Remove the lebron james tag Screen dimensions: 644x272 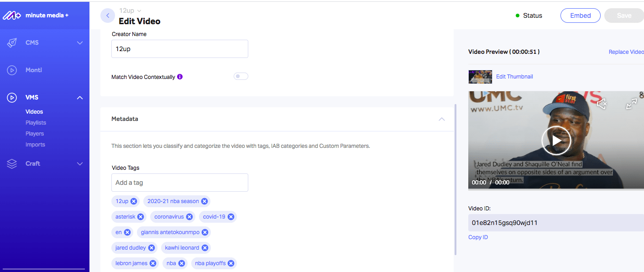(153, 263)
